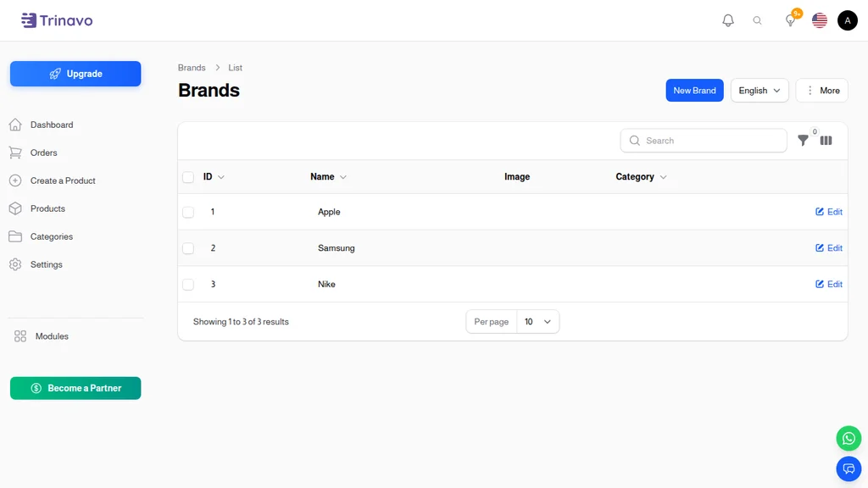Viewport: 868px width, 488px height.
Task: Click the List breadcrumb
Action: (x=236, y=68)
